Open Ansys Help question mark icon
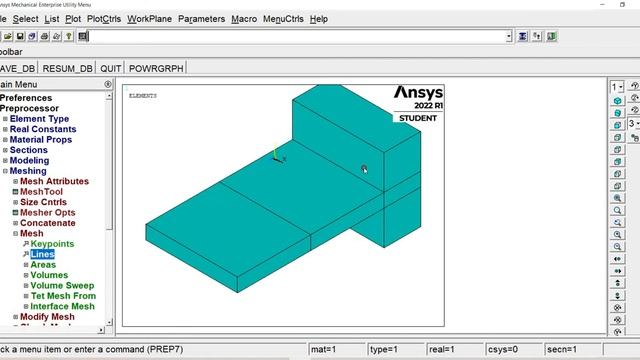 point(69,36)
